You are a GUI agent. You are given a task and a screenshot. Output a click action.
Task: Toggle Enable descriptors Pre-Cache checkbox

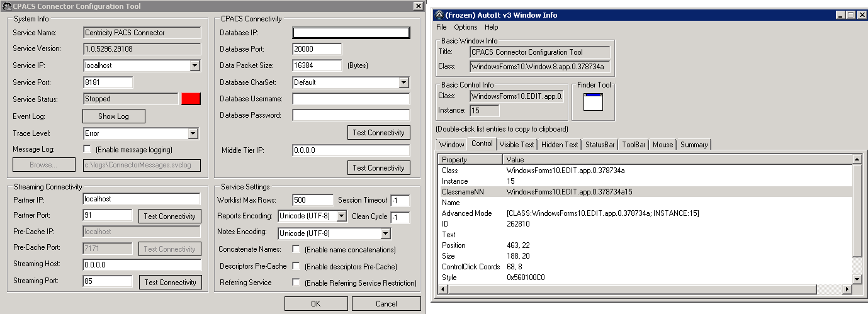(x=296, y=266)
